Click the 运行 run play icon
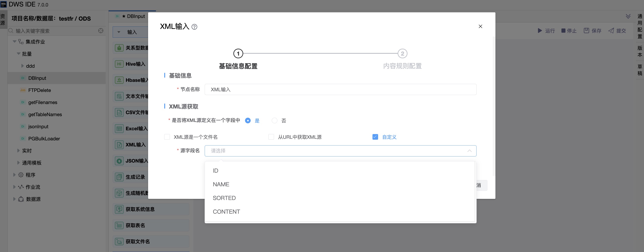Image resolution: width=644 pixels, height=252 pixels. point(540,30)
